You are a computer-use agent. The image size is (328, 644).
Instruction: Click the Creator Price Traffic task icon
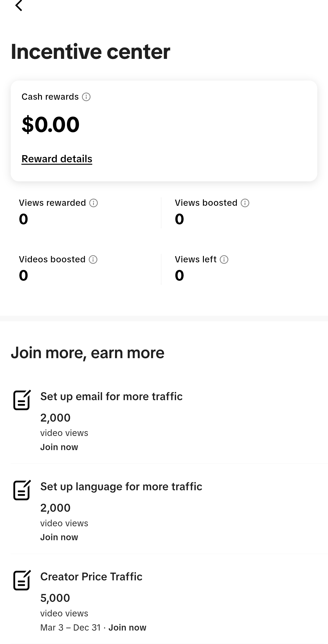(x=22, y=580)
